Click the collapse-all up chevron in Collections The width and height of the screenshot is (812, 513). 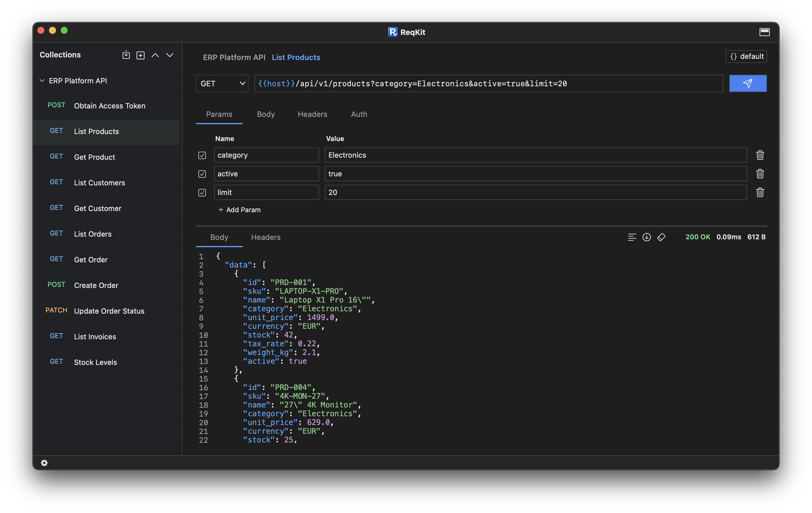click(155, 55)
